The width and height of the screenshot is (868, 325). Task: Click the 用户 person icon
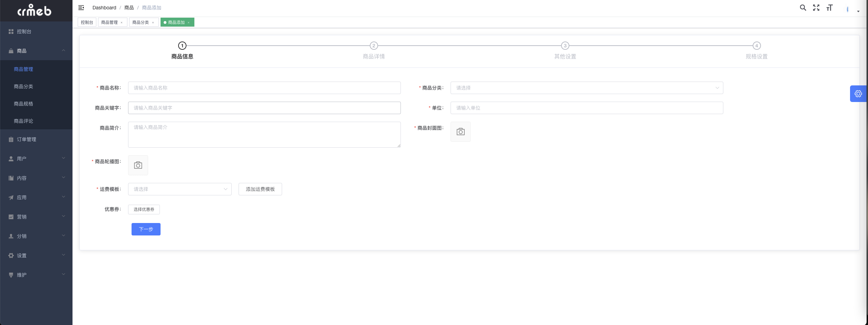[11, 159]
